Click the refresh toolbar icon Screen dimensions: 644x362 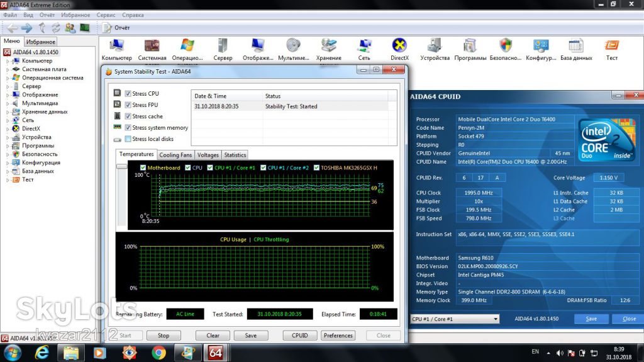click(x=56, y=28)
